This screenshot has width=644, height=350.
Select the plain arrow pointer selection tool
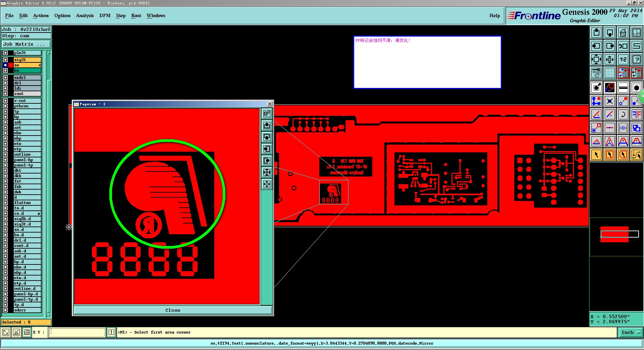click(596, 155)
